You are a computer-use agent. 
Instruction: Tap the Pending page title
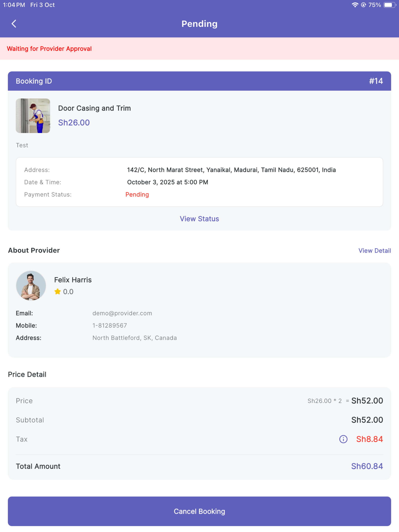(x=199, y=24)
